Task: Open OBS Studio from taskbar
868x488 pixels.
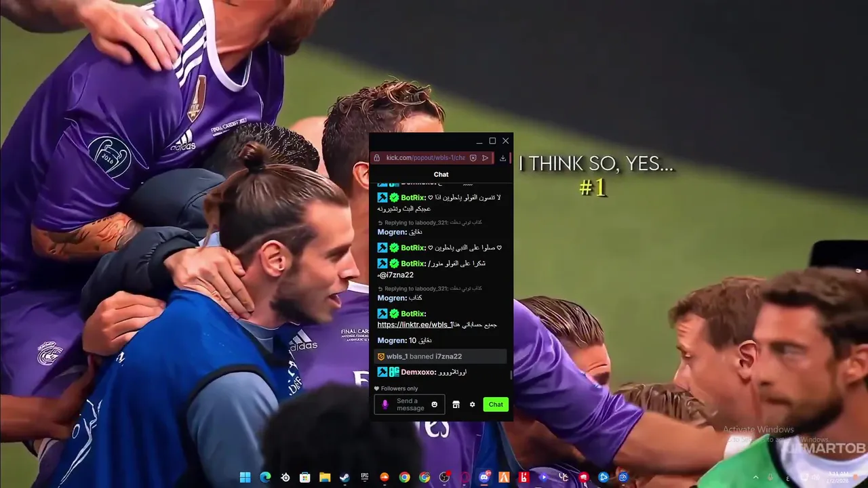Action: point(444,477)
